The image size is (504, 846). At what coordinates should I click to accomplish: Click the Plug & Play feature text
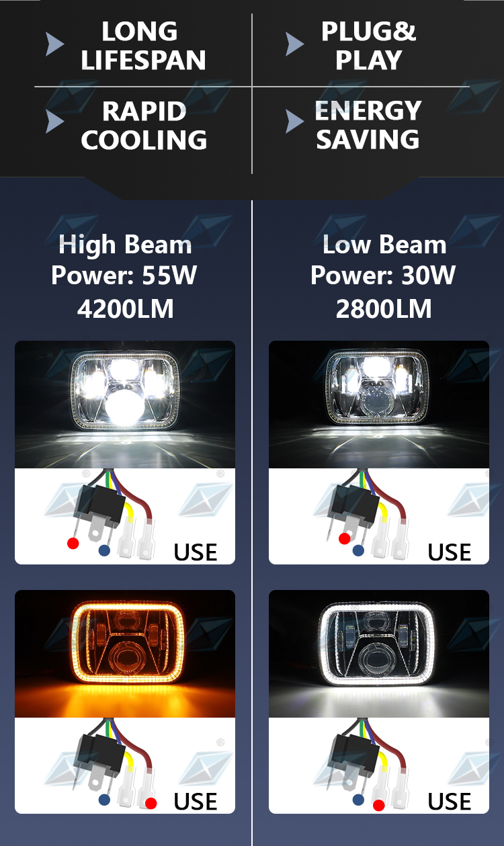pyautogui.click(x=368, y=46)
